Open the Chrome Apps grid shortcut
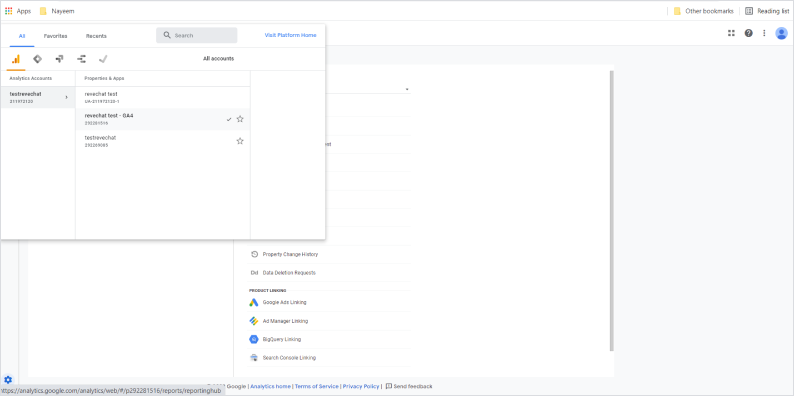 pos(18,11)
